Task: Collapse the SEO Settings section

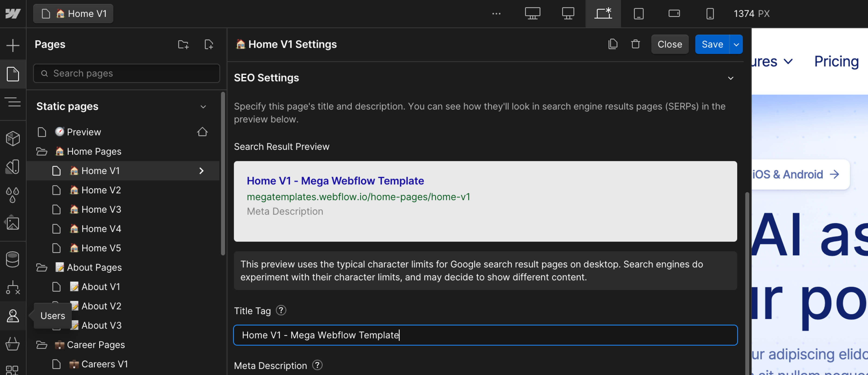Action: [730, 78]
